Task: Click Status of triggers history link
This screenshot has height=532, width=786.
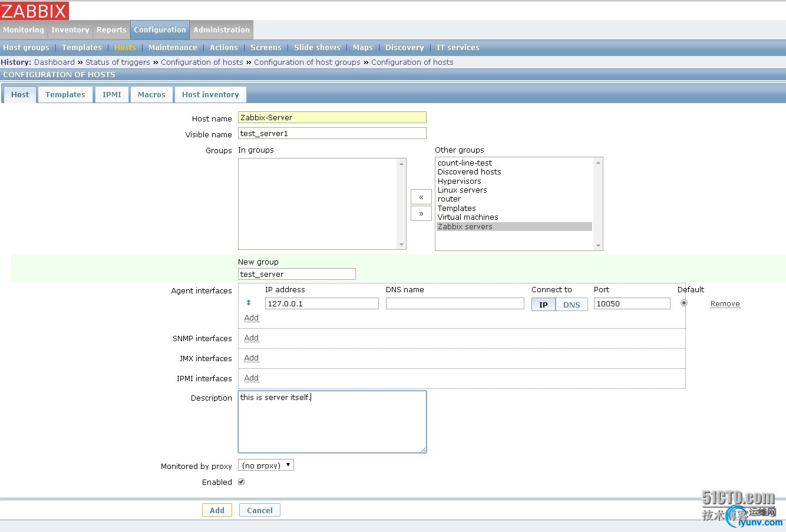Action: click(x=118, y=62)
